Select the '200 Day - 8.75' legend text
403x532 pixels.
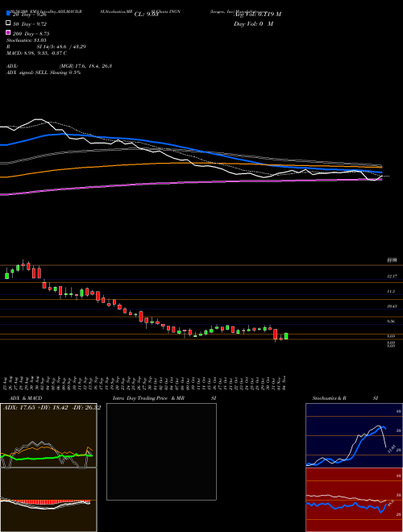[x=31, y=34]
